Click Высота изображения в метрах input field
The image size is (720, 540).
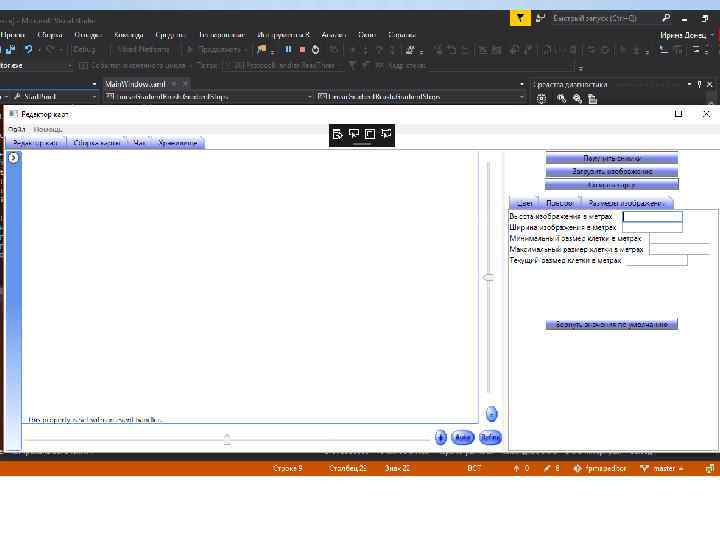pyautogui.click(x=652, y=216)
